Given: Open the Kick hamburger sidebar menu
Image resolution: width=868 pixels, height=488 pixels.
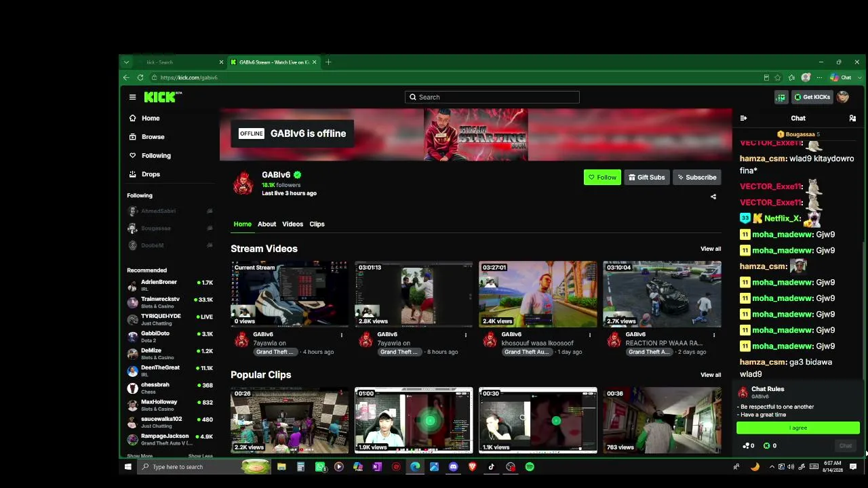Looking at the screenshot, I should [x=132, y=97].
